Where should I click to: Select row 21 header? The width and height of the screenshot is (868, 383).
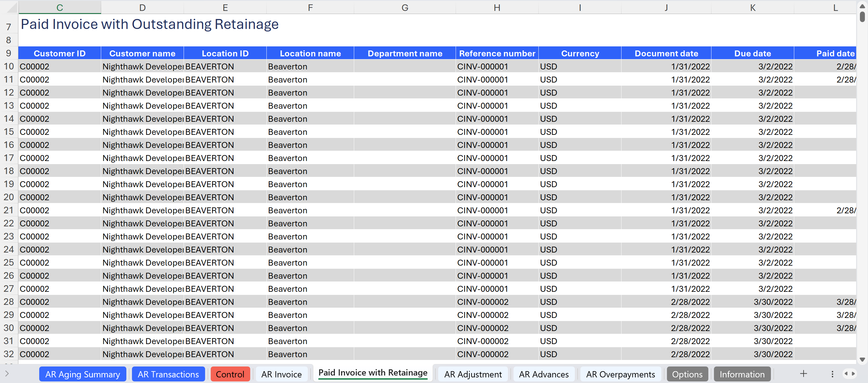(x=9, y=210)
